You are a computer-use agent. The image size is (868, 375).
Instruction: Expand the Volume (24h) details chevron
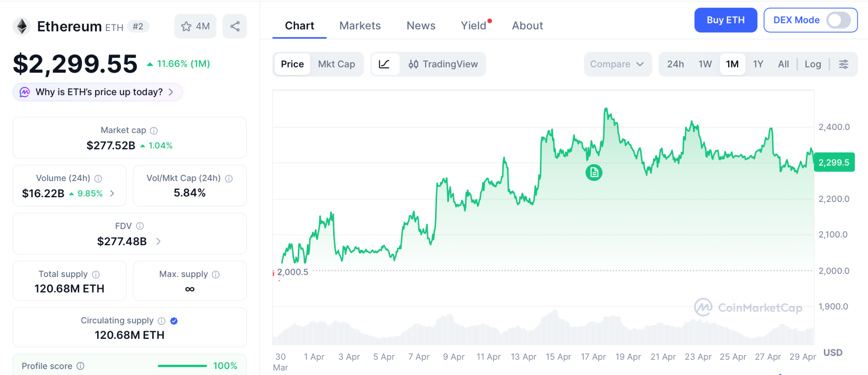click(x=112, y=193)
